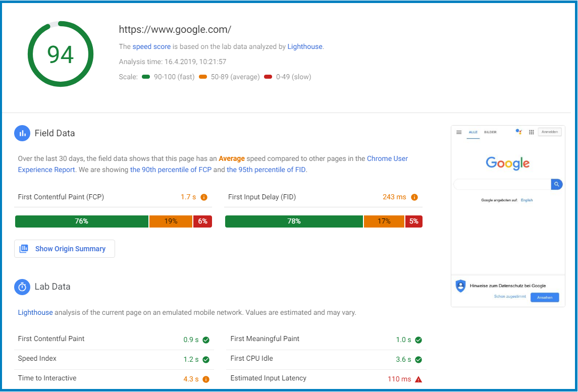Click the First CPU Idle label
578x392 pixels.
[252, 359]
